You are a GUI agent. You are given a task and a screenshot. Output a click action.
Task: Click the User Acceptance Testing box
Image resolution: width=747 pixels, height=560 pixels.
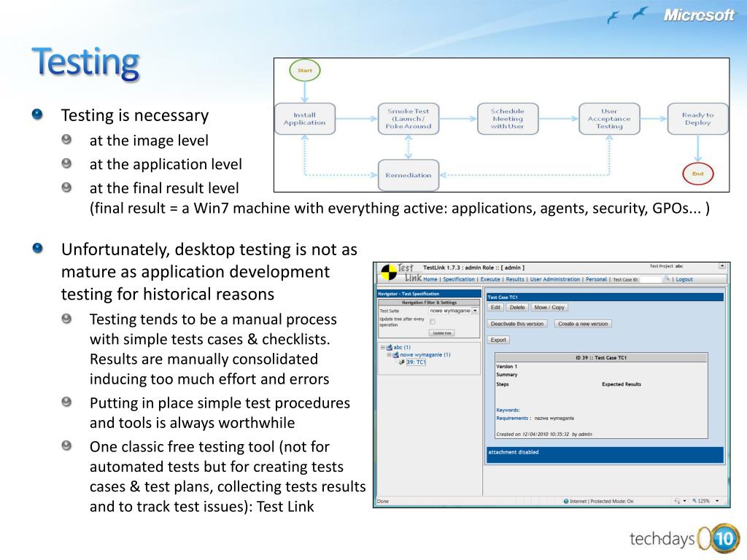(x=609, y=119)
